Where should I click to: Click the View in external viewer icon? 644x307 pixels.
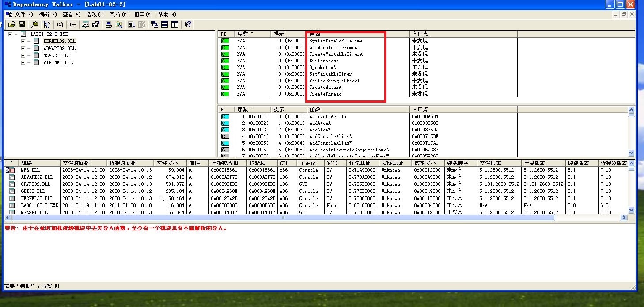[86, 25]
